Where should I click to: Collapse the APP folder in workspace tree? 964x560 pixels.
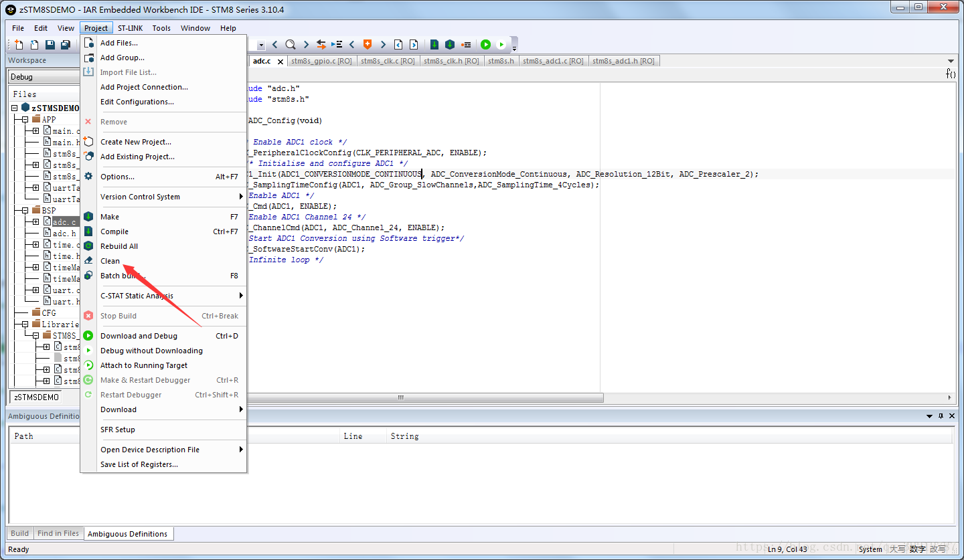(x=25, y=119)
